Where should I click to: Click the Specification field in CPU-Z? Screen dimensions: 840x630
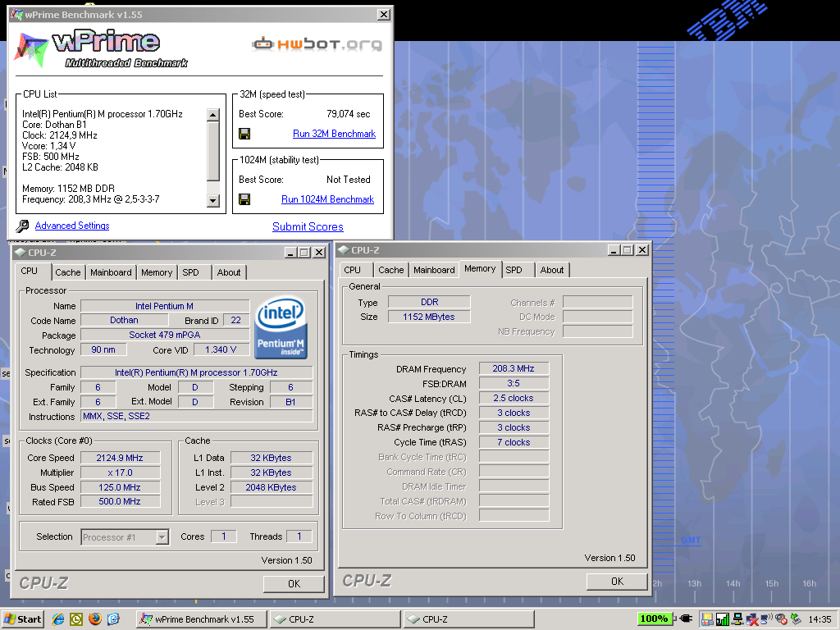click(x=196, y=372)
